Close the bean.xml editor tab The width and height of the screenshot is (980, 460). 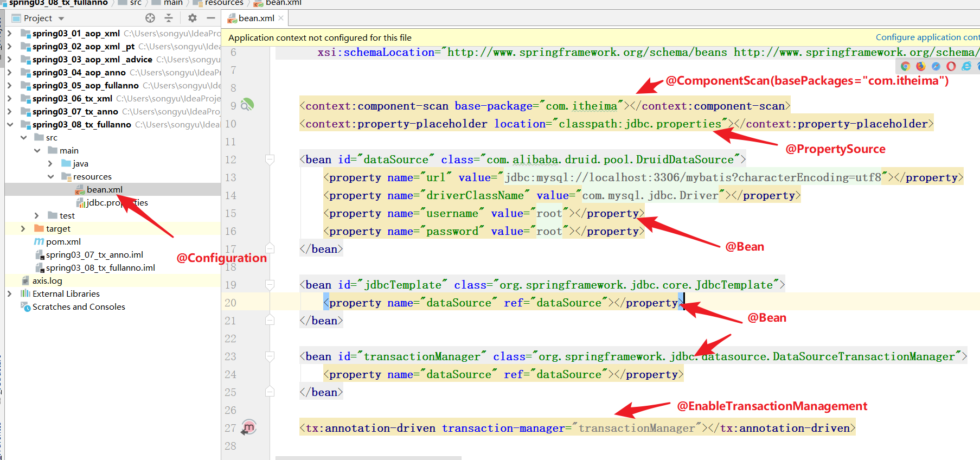281,18
